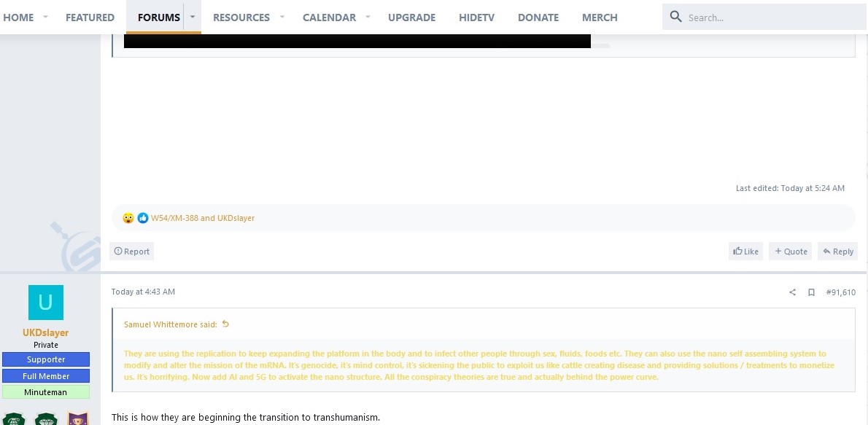Bookmark post #91,610 with the bookmark icon
Viewport: 868px width, 425px height.
click(x=811, y=292)
